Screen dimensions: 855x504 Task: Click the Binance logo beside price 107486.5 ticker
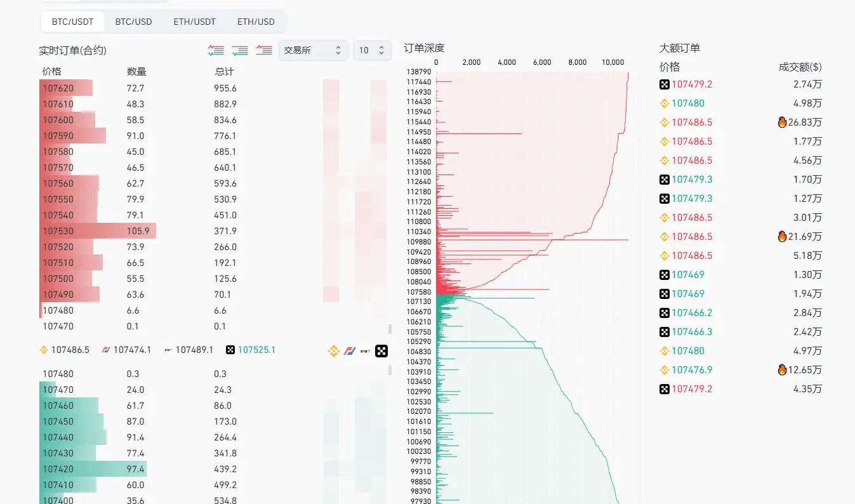pos(44,350)
